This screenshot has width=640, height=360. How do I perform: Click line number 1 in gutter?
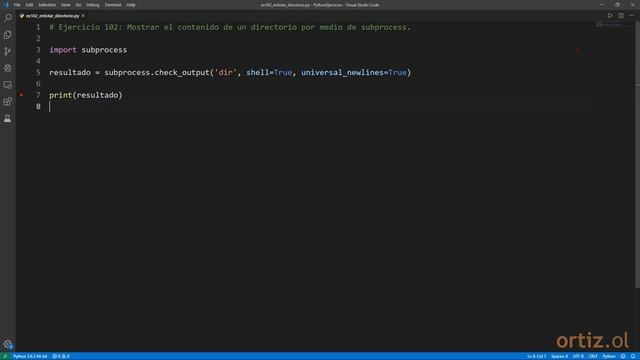[x=38, y=27]
